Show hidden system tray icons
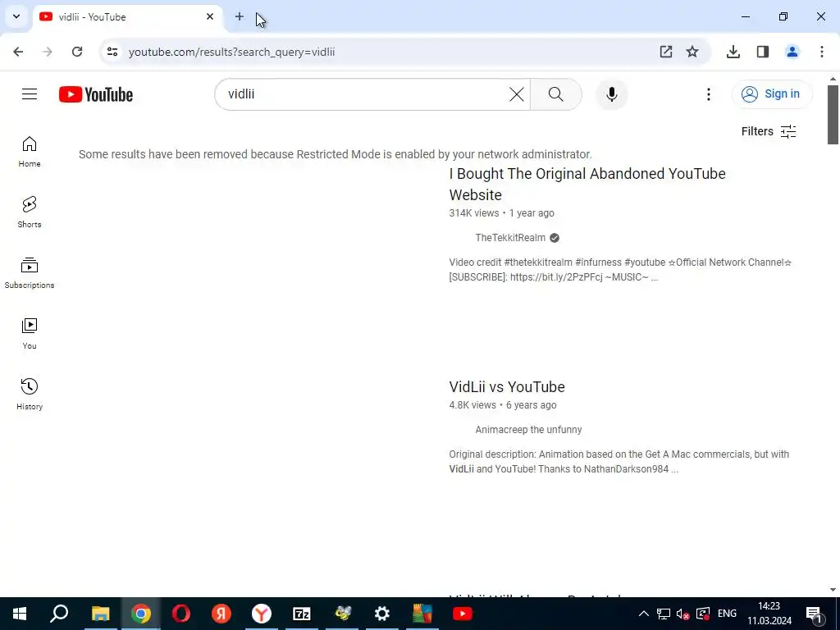840x630 pixels. 644,614
